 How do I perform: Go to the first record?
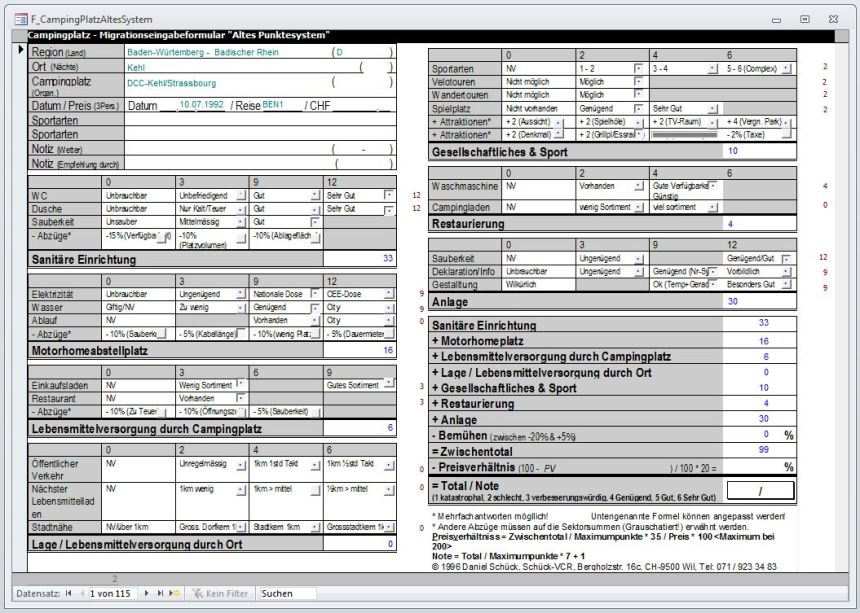click(x=68, y=593)
